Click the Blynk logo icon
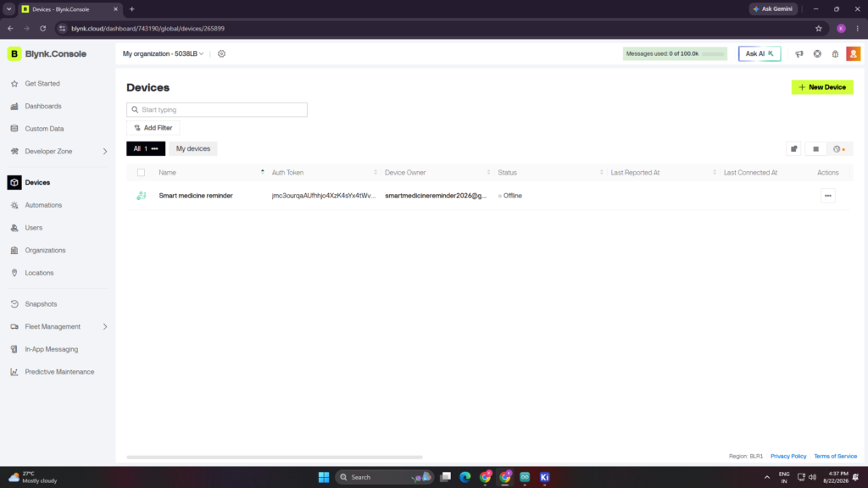This screenshot has height=488, width=868. (14, 53)
